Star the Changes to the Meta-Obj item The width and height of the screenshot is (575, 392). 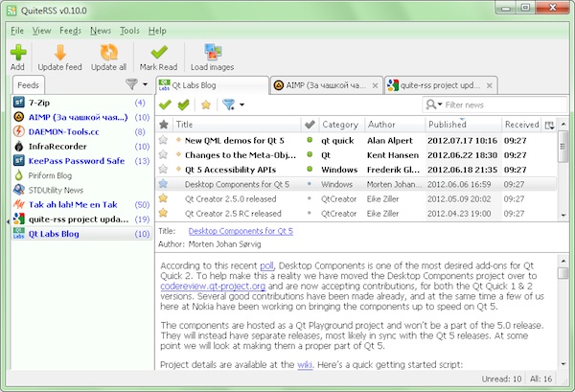163,154
